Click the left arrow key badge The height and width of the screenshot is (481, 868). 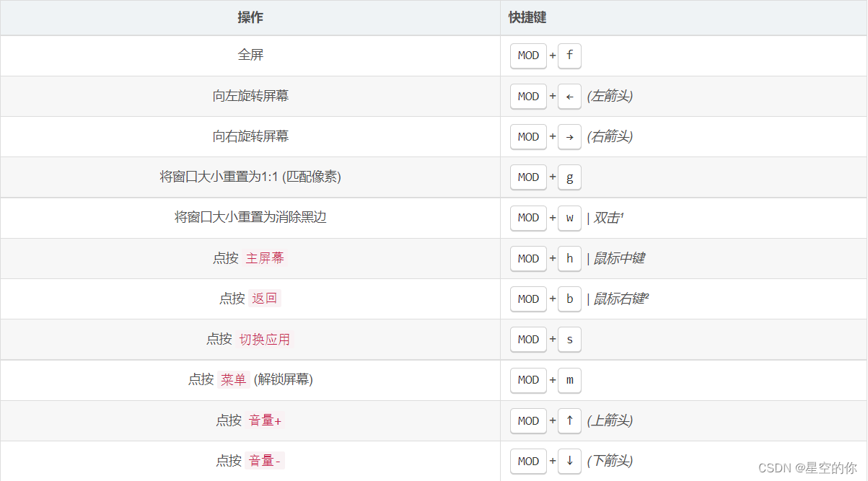569,97
